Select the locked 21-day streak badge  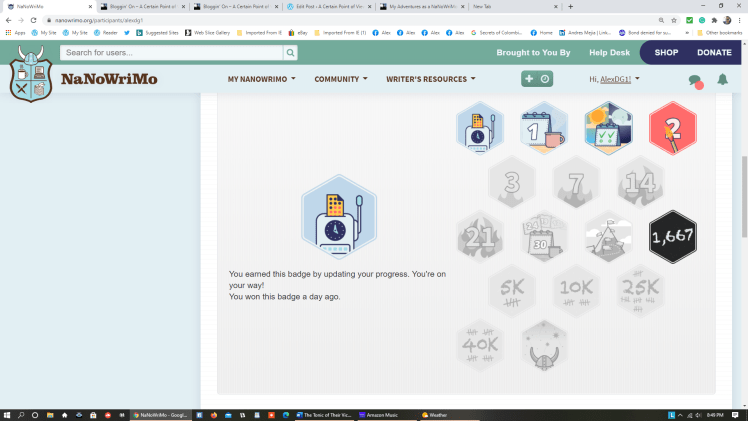coord(480,237)
